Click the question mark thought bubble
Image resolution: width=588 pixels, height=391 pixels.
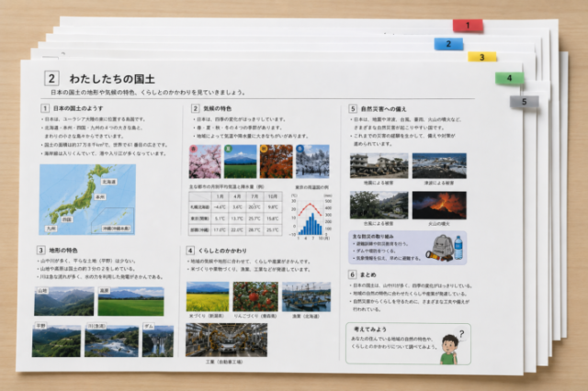(461, 334)
